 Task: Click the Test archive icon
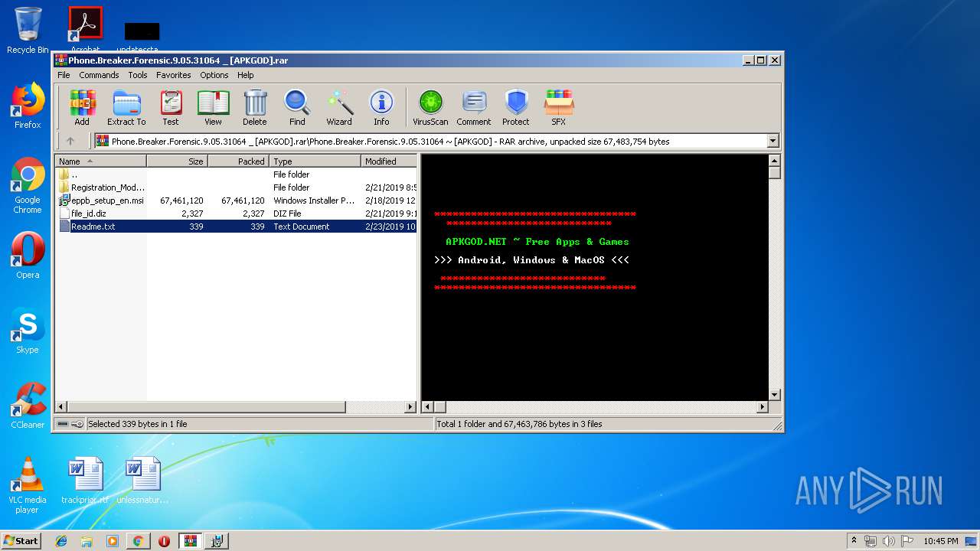171,107
